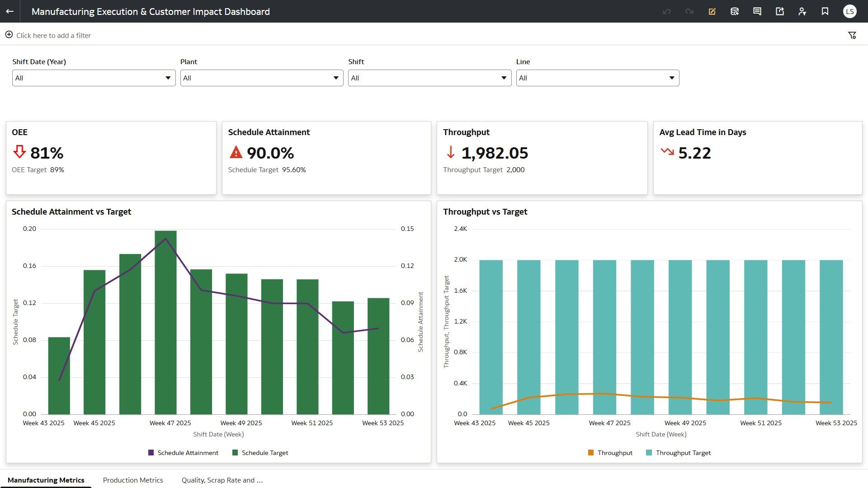Screen dimensions: 868x488
Task: Click the export share icon
Action: (780, 11)
